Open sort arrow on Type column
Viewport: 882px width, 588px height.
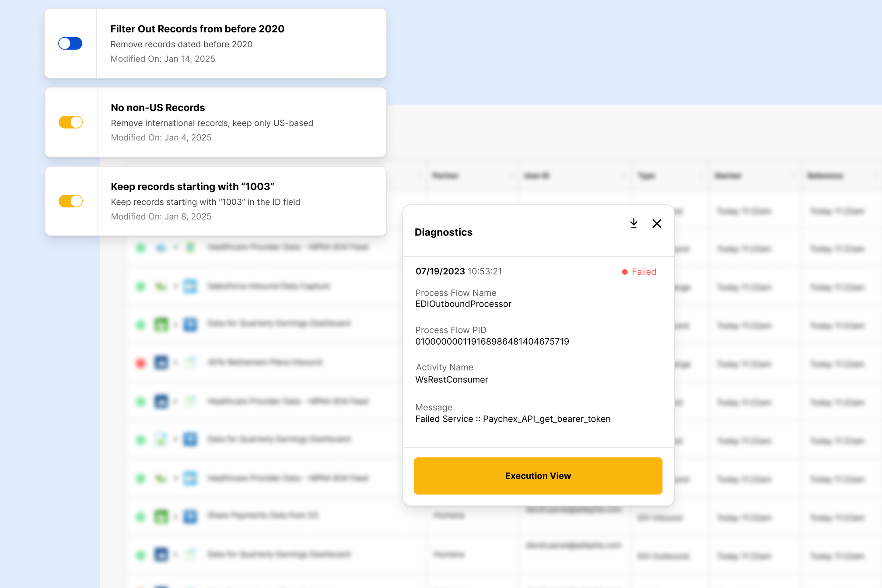pyautogui.click(x=701, y=176)
